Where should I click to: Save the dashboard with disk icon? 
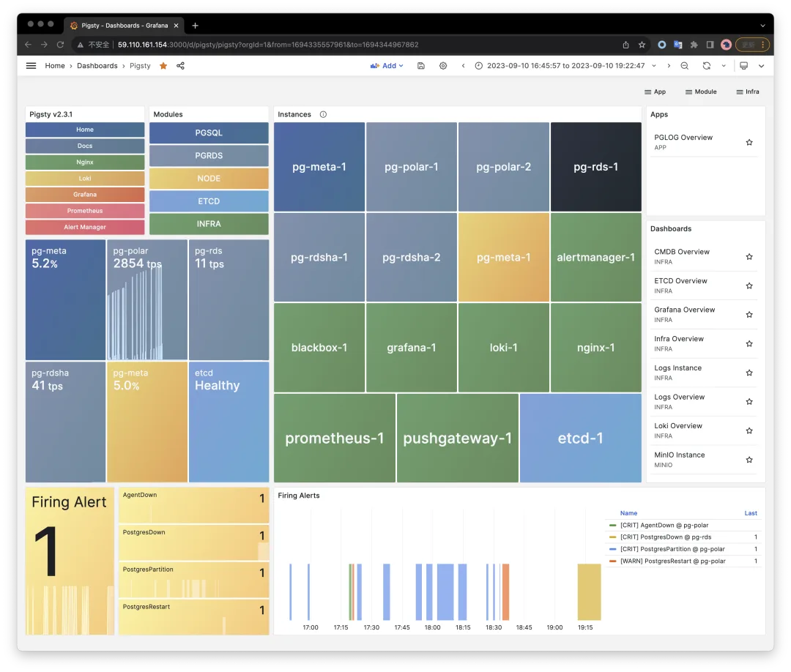(420, 66)
